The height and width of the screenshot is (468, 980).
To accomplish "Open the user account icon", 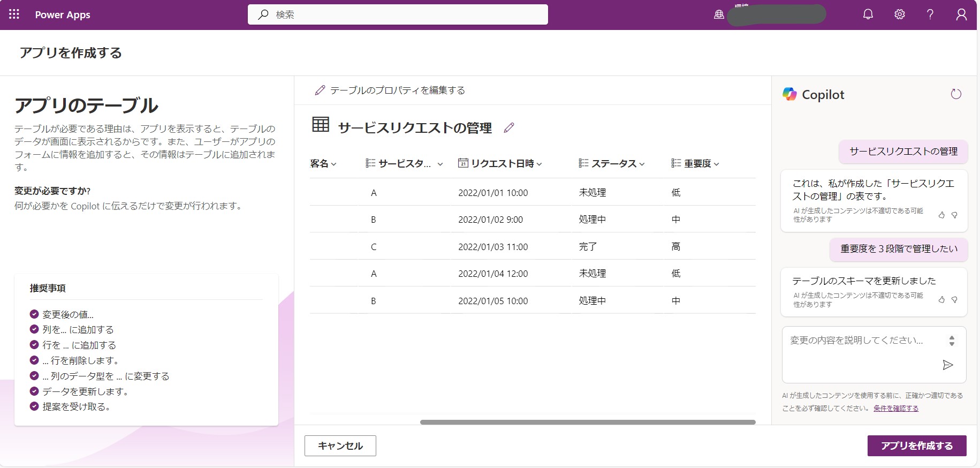I will (961, 14).
